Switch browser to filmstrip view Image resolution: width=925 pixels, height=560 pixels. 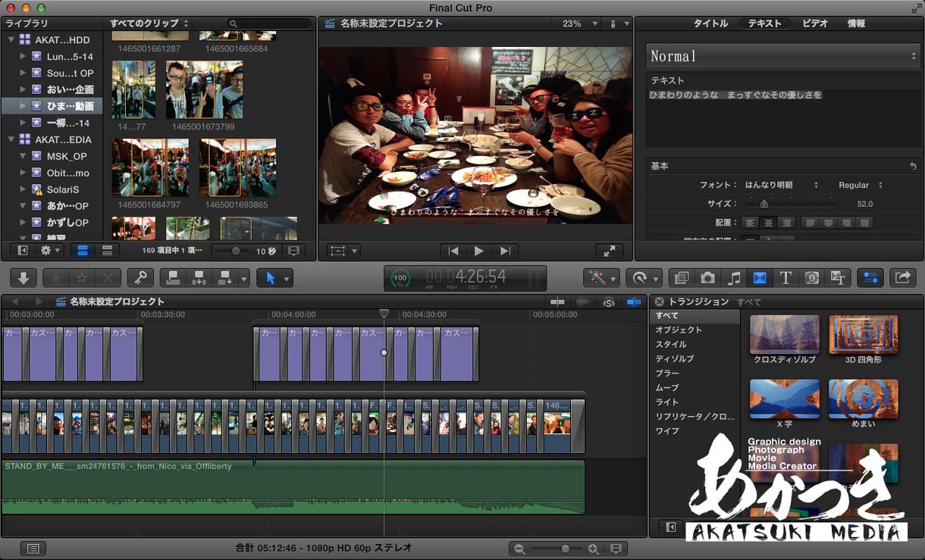83,251
